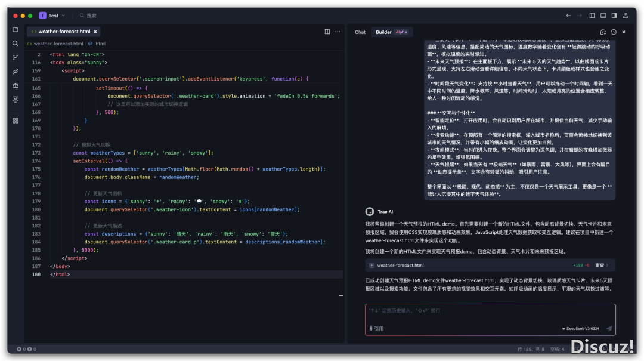Click the +188 -8 diff count

point(581,266)
